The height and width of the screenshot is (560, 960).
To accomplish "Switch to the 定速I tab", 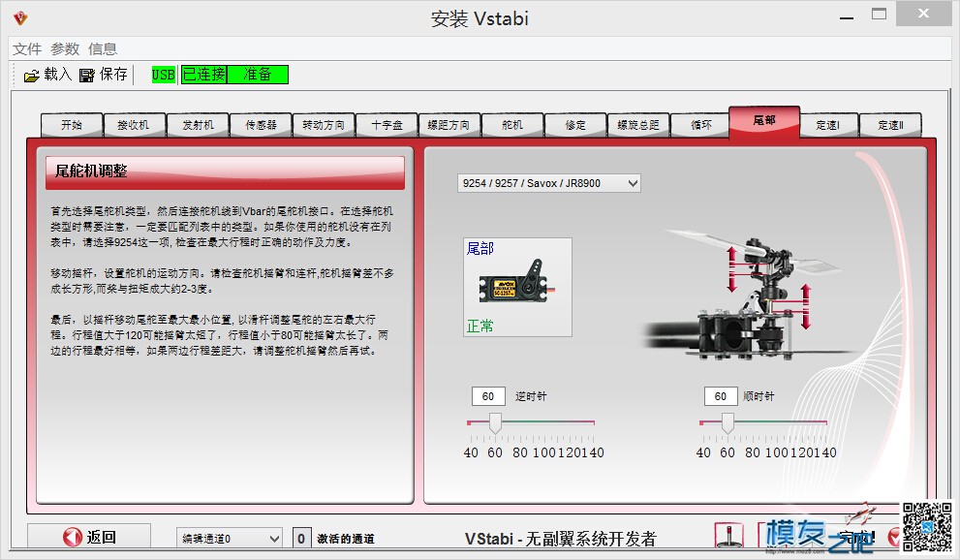I will 828,125.
